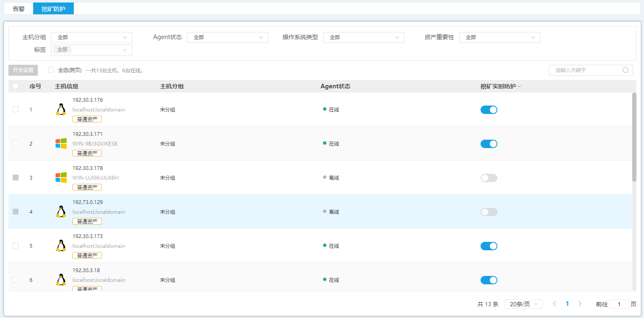Click the Windows logo icon for WIN-LUI66UJU6BH

click(x=61, y=178)
